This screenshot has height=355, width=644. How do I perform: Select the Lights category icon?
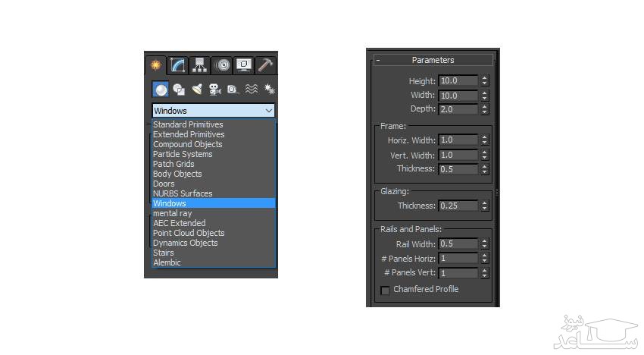click(196, 90)
